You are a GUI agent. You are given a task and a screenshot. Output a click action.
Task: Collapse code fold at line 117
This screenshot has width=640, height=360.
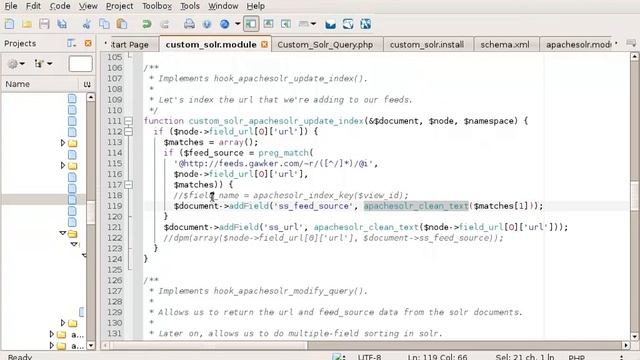pyautogui.click(x=128, y=185)
